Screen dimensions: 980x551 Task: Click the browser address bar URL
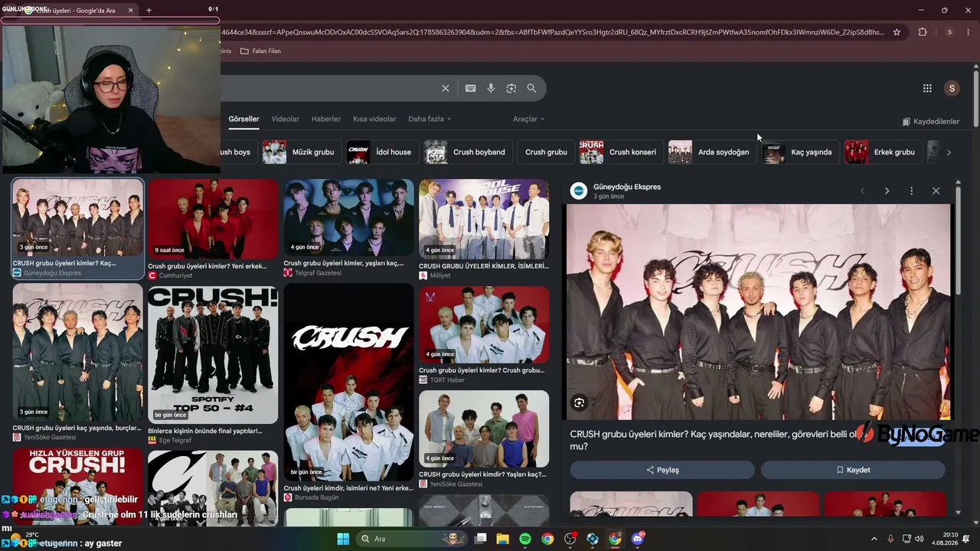tap(551, 32)
